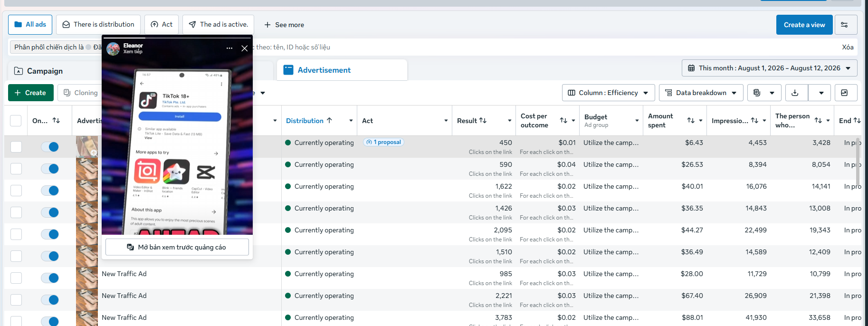The height and width of the screenshot is (326, 868).
Task: Select all ads with header checkbox
Action: pos(16,121)
